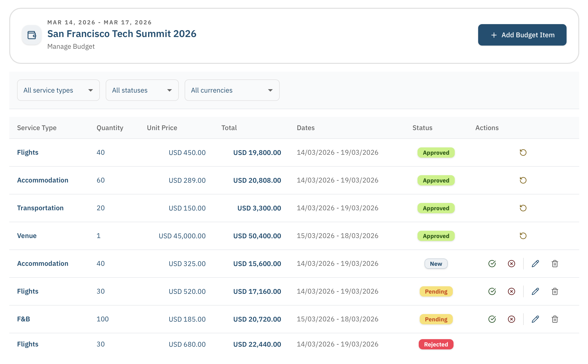Open the All service types dropdown
The height and width of the screenshot is (364, 588).
(58, 90)
